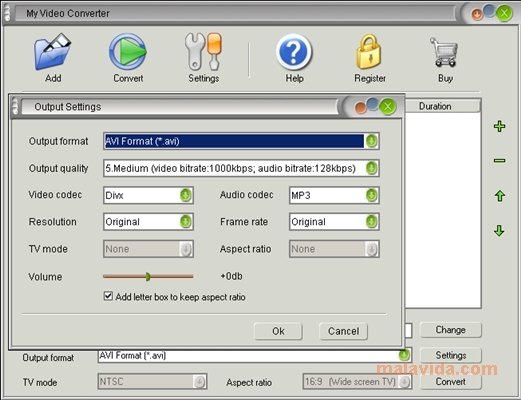
Task: Close the Output Settings dialog
Action: click(388, 107)
